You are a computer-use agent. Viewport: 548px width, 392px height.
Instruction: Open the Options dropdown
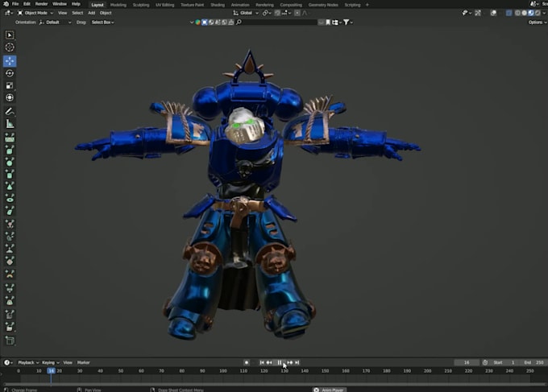point(538,23)
